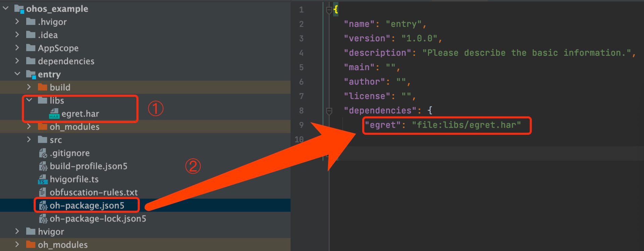Click the hvigorfile.ts TypeScript file icon
Image resolution: width=644 pixels, height=251 pixels.
42,179
